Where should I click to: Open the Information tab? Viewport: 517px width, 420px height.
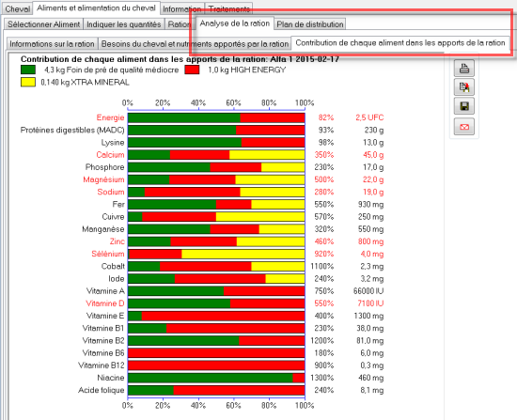(182, 9)
